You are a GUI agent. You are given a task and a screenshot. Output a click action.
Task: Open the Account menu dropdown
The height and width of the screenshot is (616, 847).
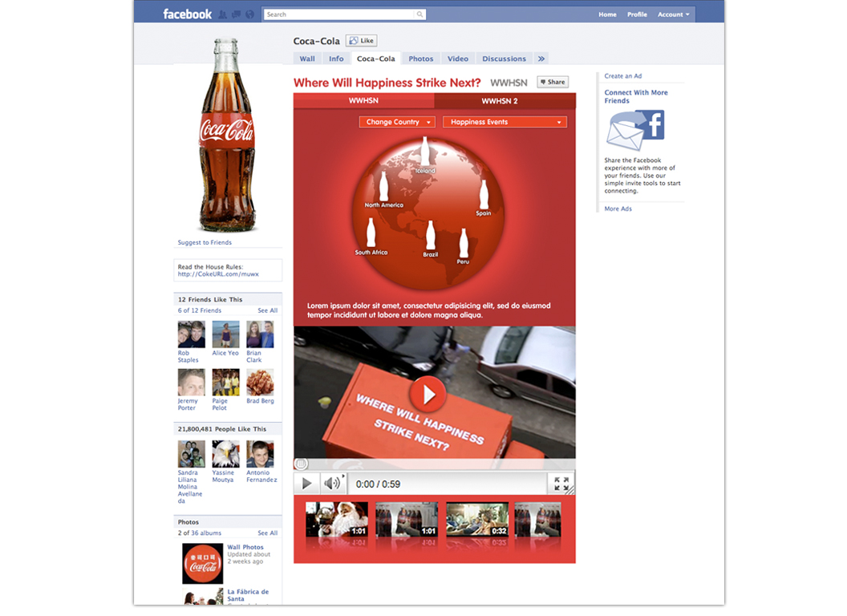click(x=673, y=14)
